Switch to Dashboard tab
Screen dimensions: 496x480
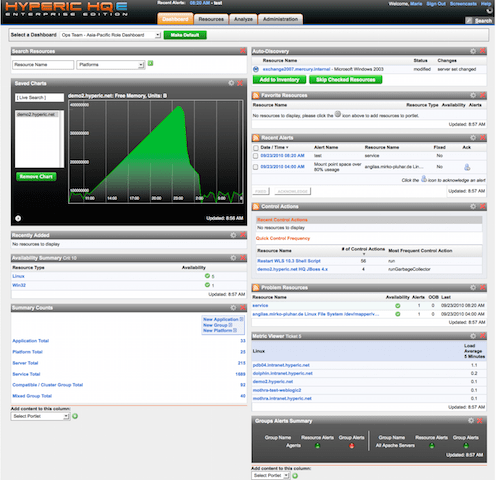point(175,19)
